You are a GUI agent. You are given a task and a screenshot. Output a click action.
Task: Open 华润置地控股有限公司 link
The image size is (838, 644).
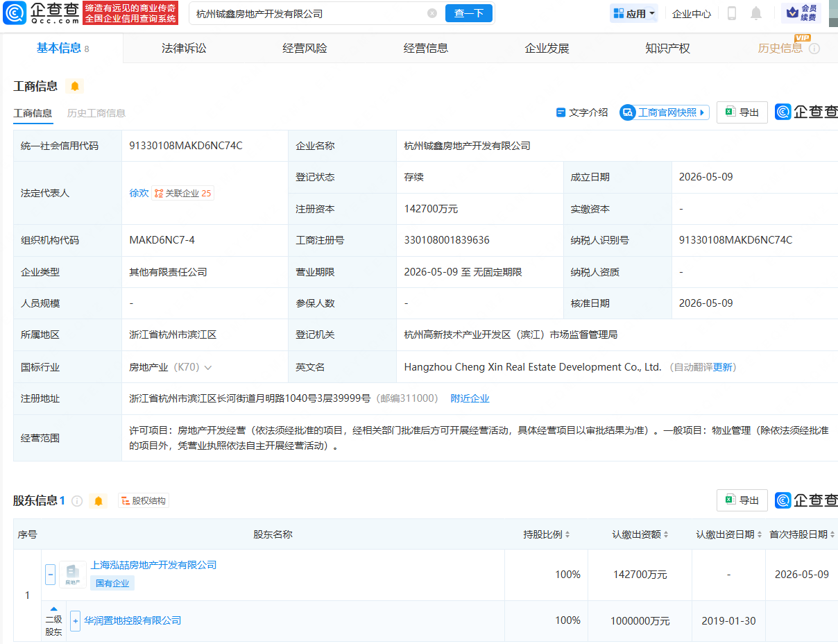(x=132, y=620)
